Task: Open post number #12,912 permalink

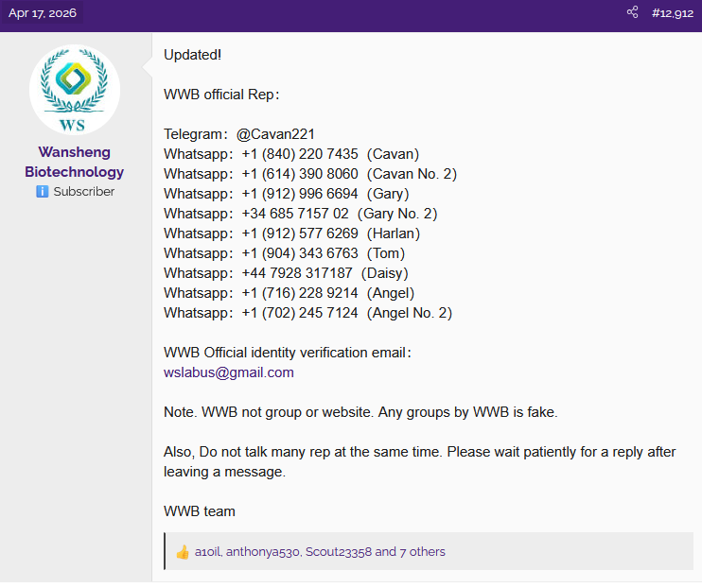Action: pyautogui.click(x=673, y=13)
